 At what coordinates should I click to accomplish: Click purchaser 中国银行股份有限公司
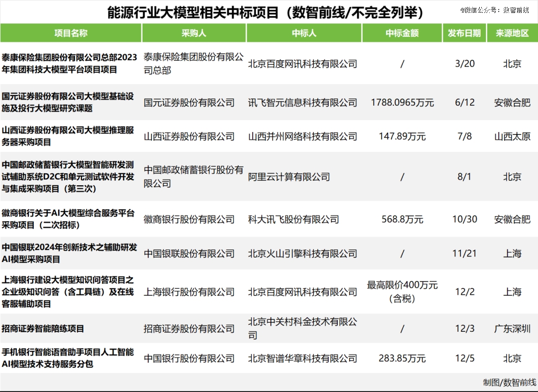(189, 359)
